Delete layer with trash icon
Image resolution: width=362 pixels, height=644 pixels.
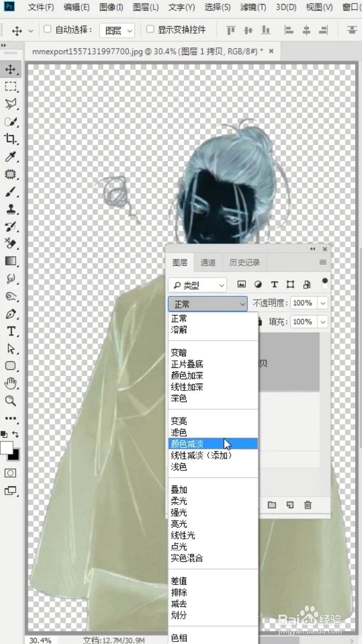(x=308, y=505)
